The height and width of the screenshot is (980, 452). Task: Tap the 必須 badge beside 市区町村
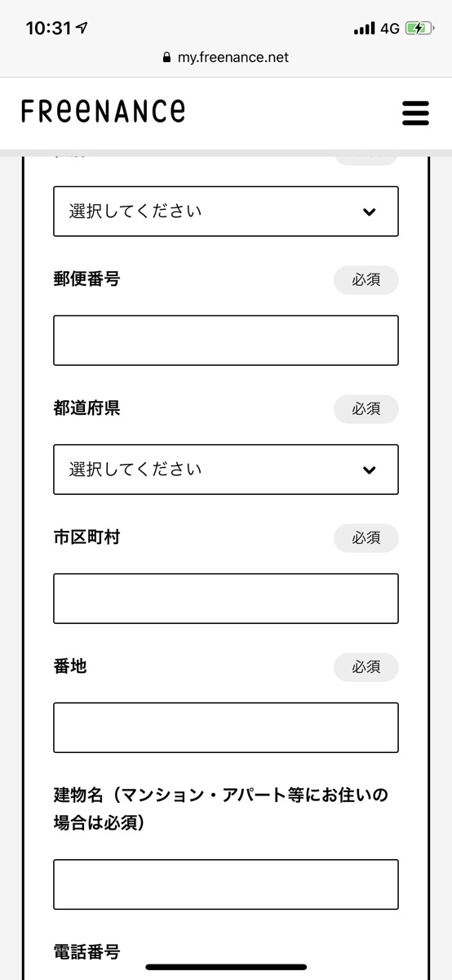point(366,538)
